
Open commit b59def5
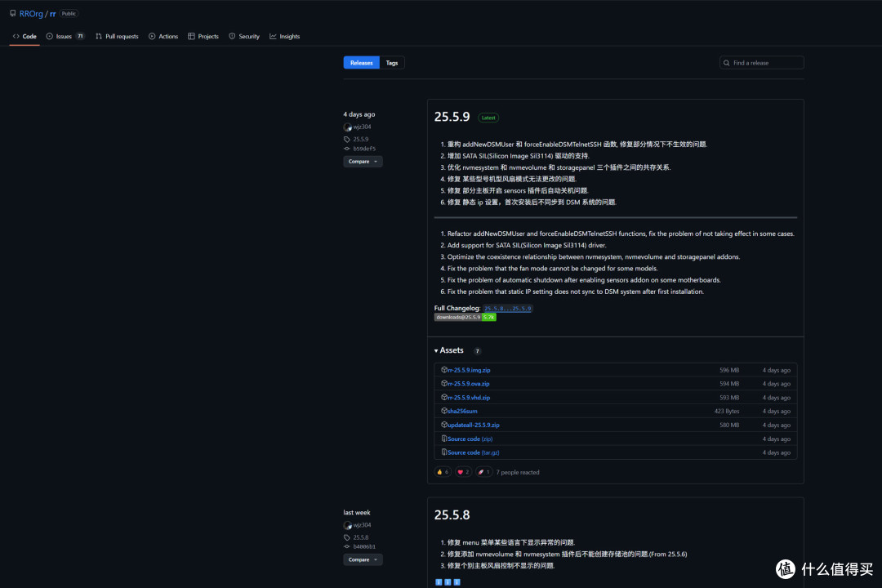[x=364, y=149]
